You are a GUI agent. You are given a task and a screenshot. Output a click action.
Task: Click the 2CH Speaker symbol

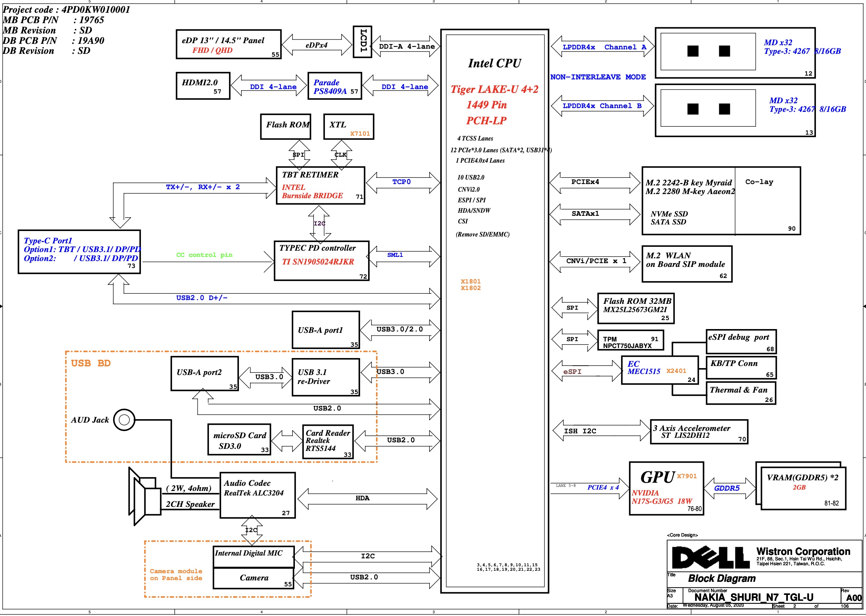[x=145, y=496]
